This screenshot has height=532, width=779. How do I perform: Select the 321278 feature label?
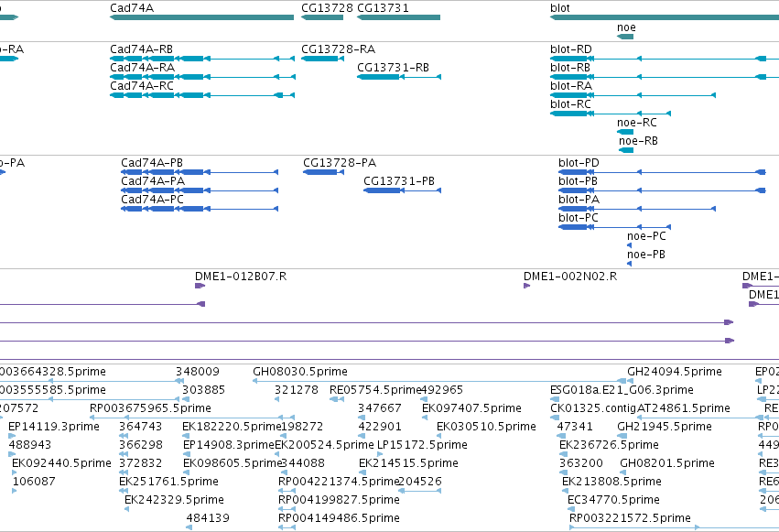pos(297,390)
